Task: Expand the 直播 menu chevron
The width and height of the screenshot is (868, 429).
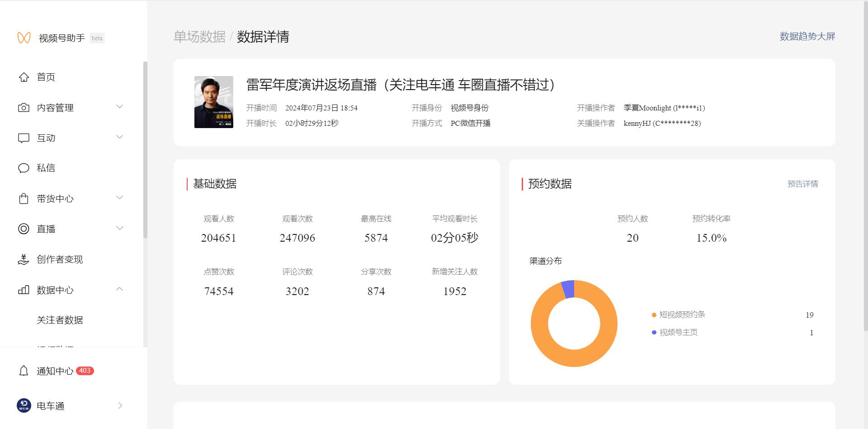Action: click(x=120, y=228)
